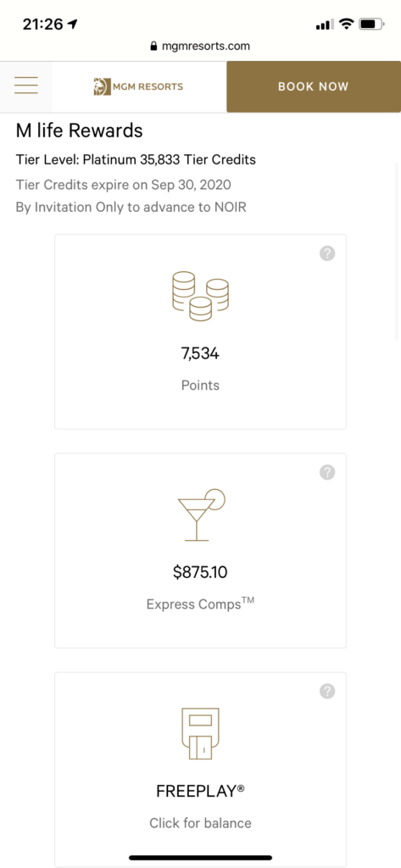Tap the mgmresorts.com address bar
Image resolution: width=401 pixels, height=868 pixels.
pyautogui.click(x=200, y=46)
